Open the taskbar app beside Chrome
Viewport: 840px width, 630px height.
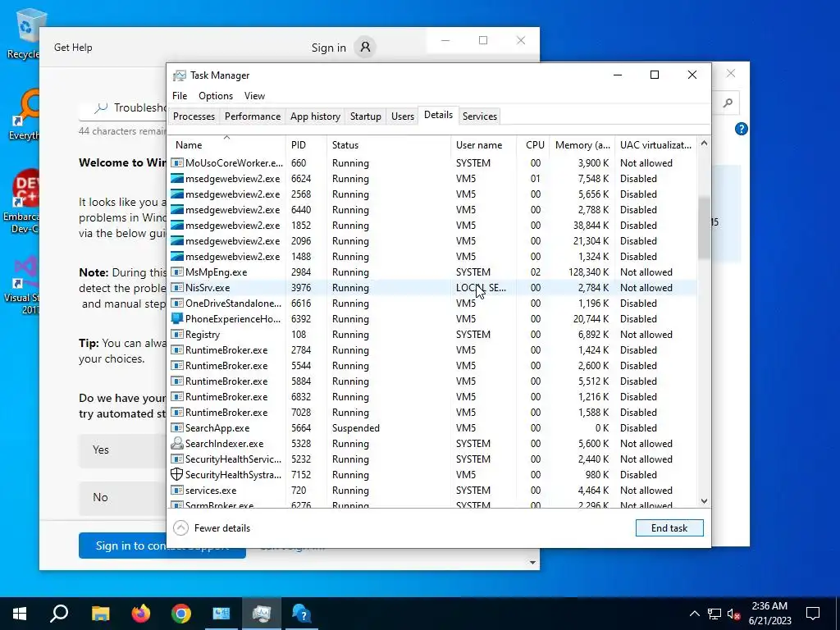coord(221,614)
